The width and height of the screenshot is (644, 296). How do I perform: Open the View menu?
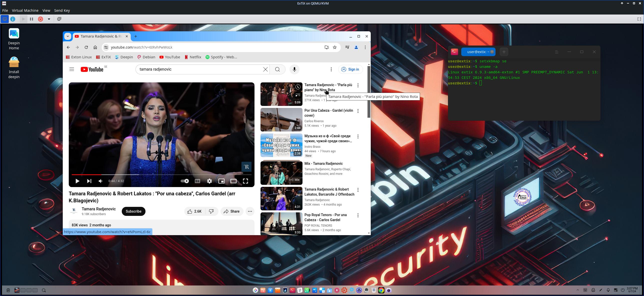click(46, 11)
